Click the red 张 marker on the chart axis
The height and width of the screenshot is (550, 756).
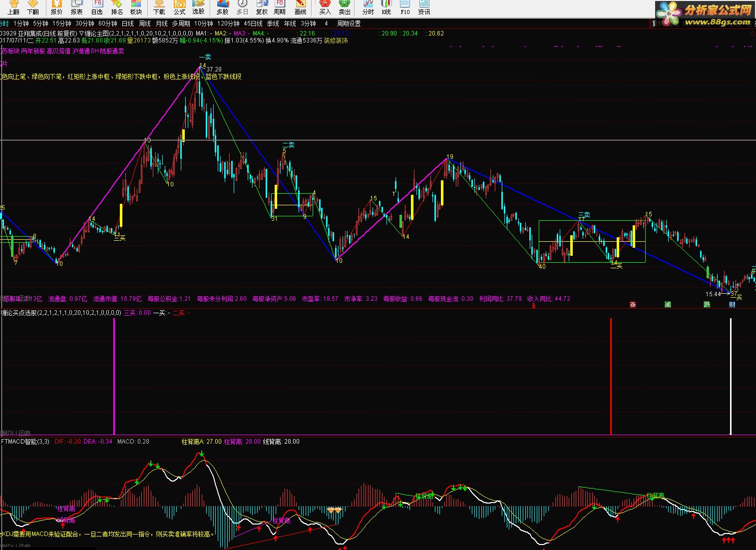pos(633,305)
